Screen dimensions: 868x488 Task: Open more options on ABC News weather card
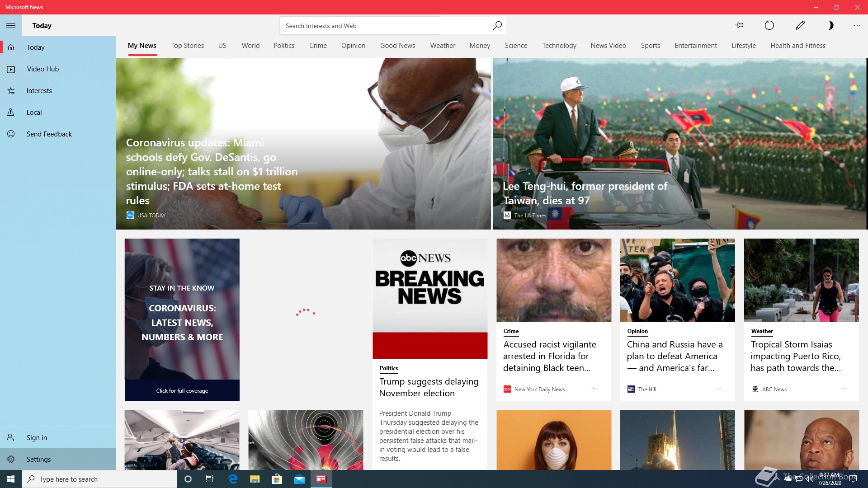point(843,389)
